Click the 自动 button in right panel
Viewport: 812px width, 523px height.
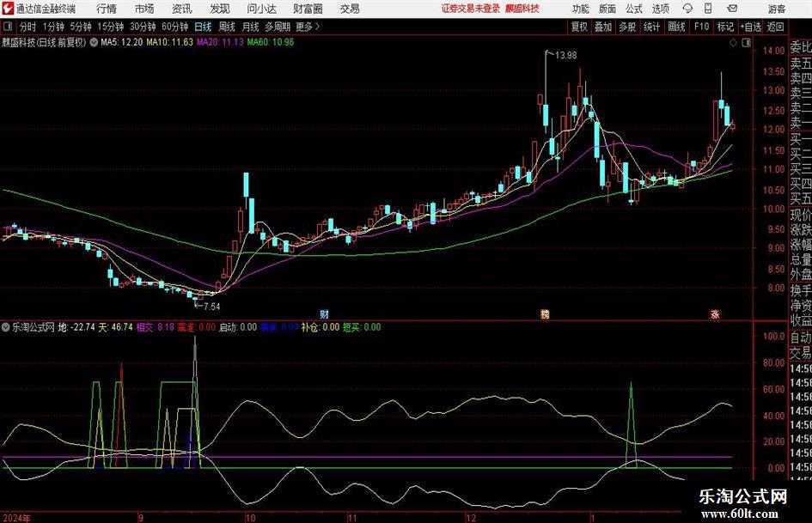tap(801, 338)
